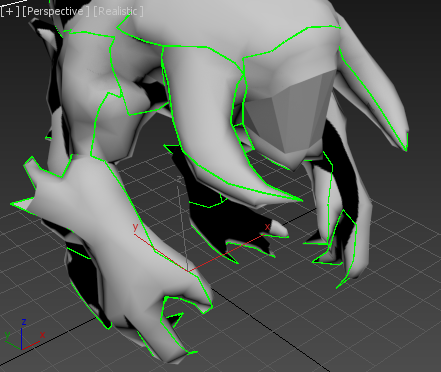Click the red X label of world axis tripod
The height and width of the screenshot is (372, 441).
pyautogui.click(x=42, y=335)
